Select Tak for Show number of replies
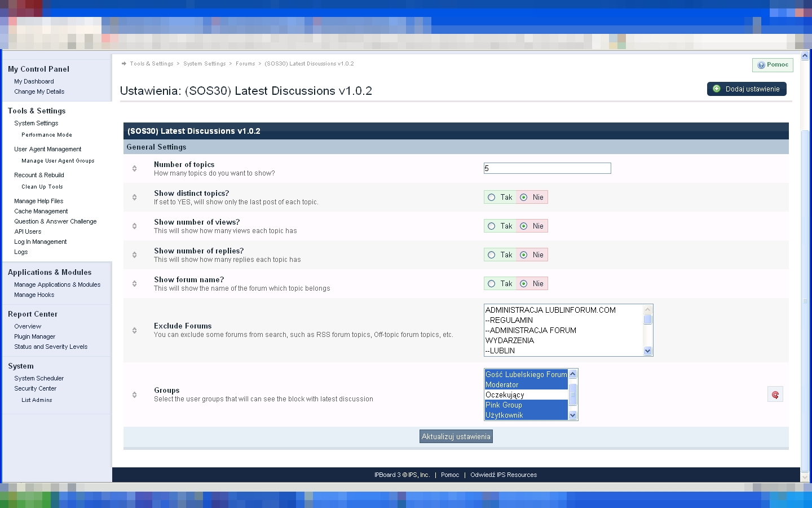 point(492,255)
